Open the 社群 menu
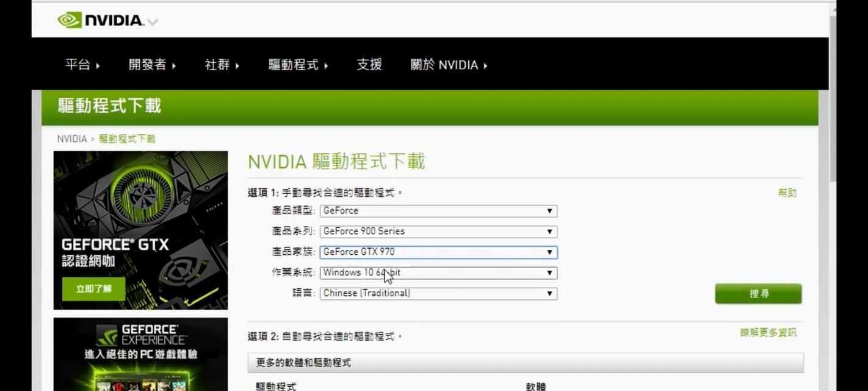Screen dimensions: 868x391 pyautogui.click(x=222, y=65)
